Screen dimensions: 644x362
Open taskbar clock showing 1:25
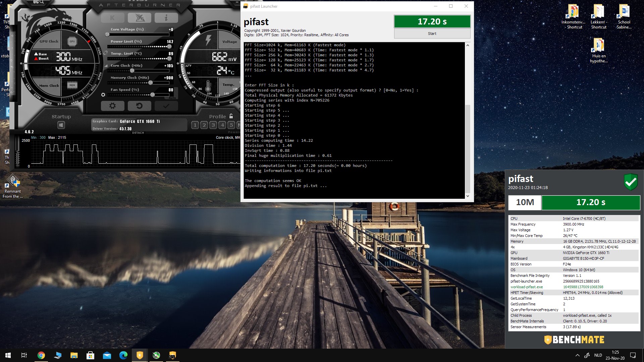pos(615,355)
